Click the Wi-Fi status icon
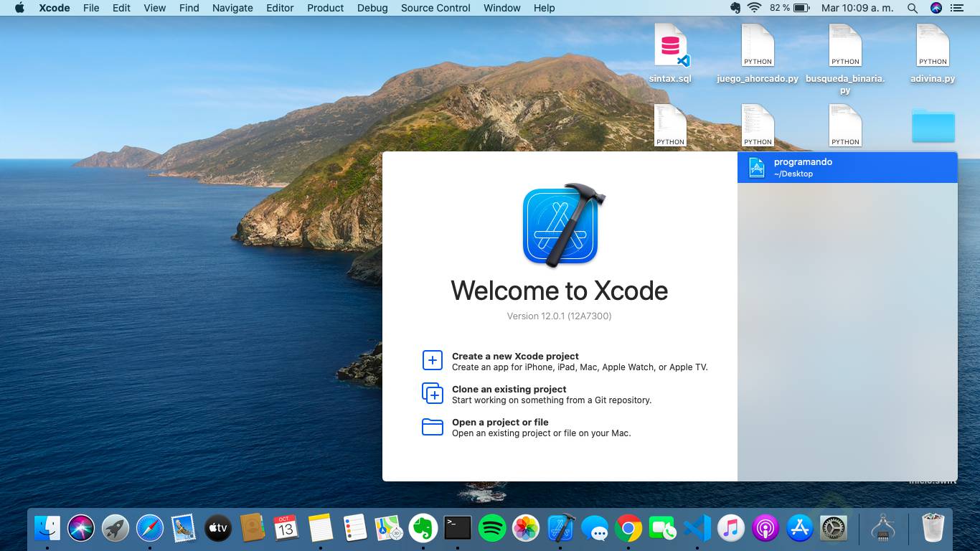This screenshot has height=551, width=980. pyautogui.click(x=754, y=8)
